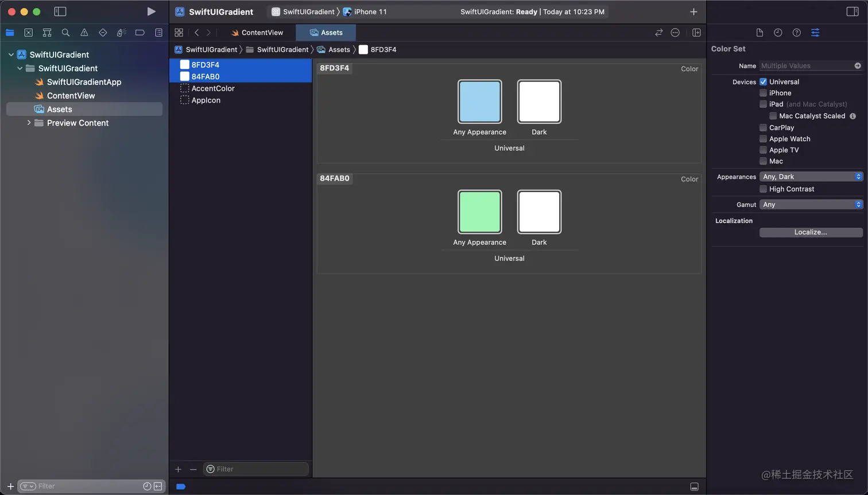This screenshot has height=495, width=868.
Task: Enable Mac Catalyst Scaled checkbox
Action: point(773,116)
